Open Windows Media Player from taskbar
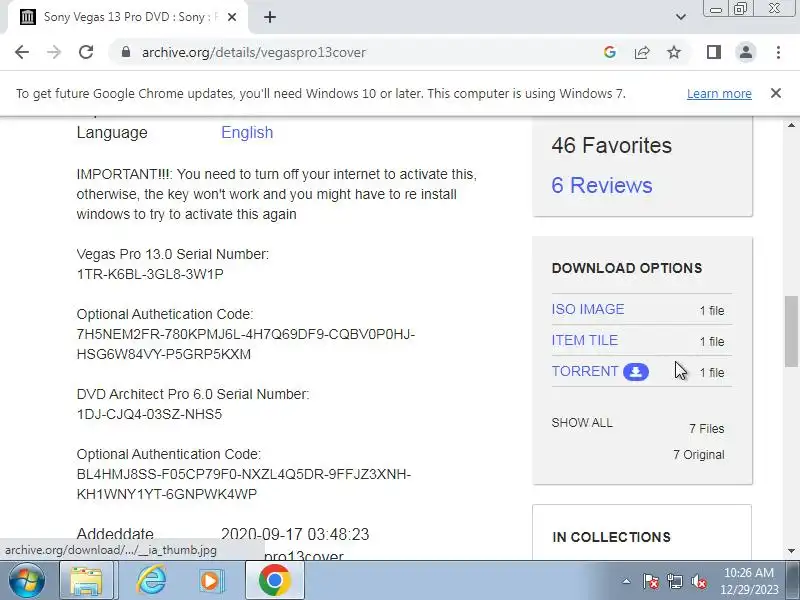Viewport: 800px width, 600px height. (211, 581)
